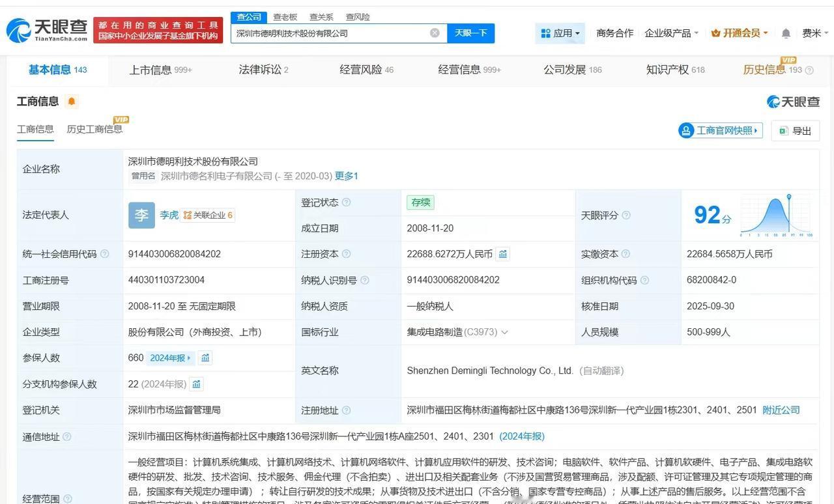
Task: Click help icon beside 组织机构代码
Action: (x=644, y=280)
